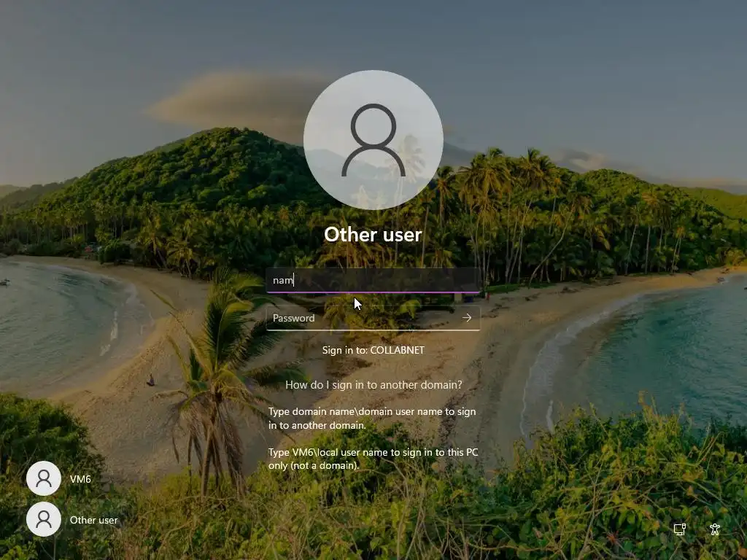
Task: Click the username field containing "nam"
Action: (x=373, y=280)
